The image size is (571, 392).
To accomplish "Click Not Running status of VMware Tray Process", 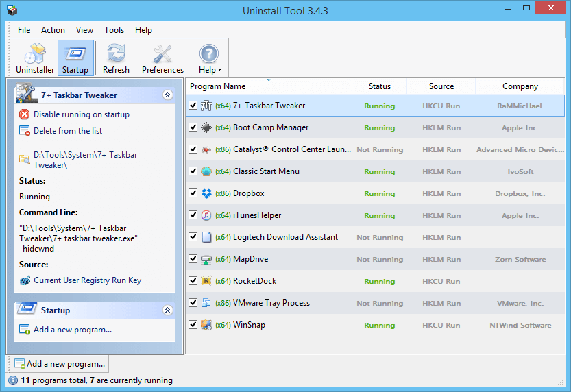I will pyautogui.click(x=380, y=303).
